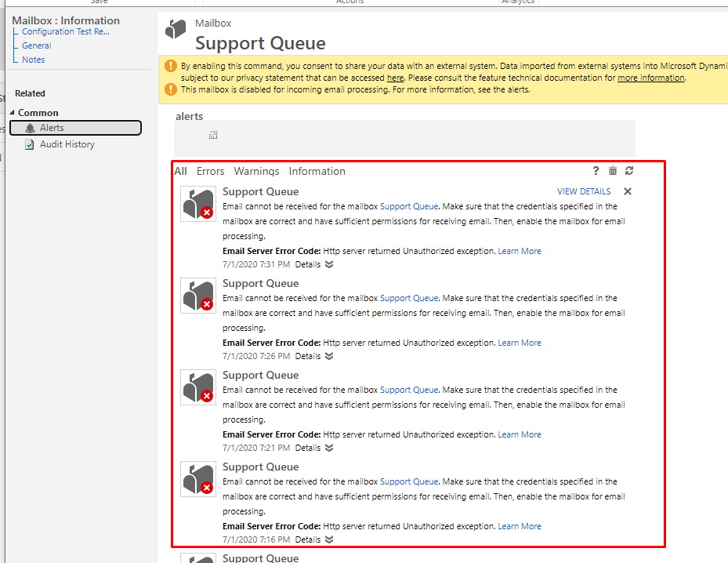Open Learn More link in 7:21 PM alert
Screen dimensions: 728x563
pyautogui.click(x=520, y=434)
